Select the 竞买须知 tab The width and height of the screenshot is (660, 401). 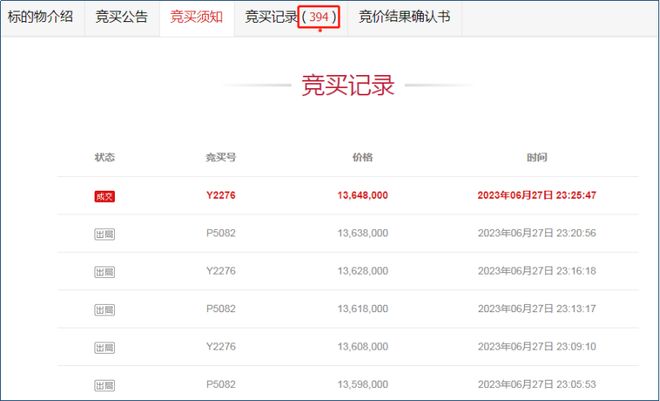point(196,17)
